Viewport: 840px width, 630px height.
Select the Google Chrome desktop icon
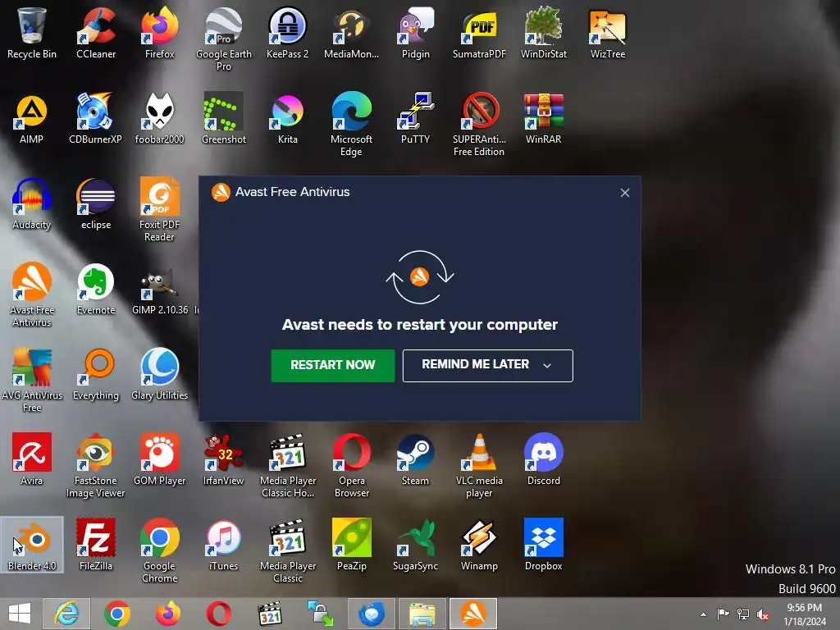pyautogui.click(x=160, y=550)
